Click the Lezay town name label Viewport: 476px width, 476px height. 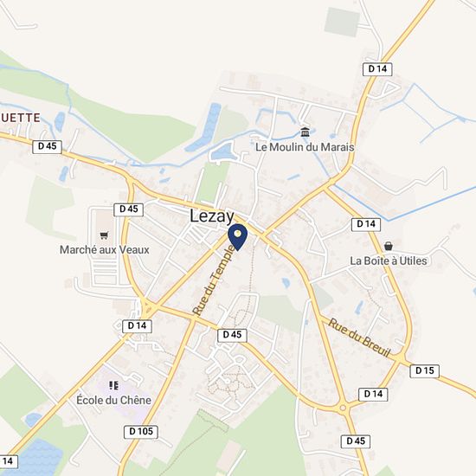(x=212, y=216)
